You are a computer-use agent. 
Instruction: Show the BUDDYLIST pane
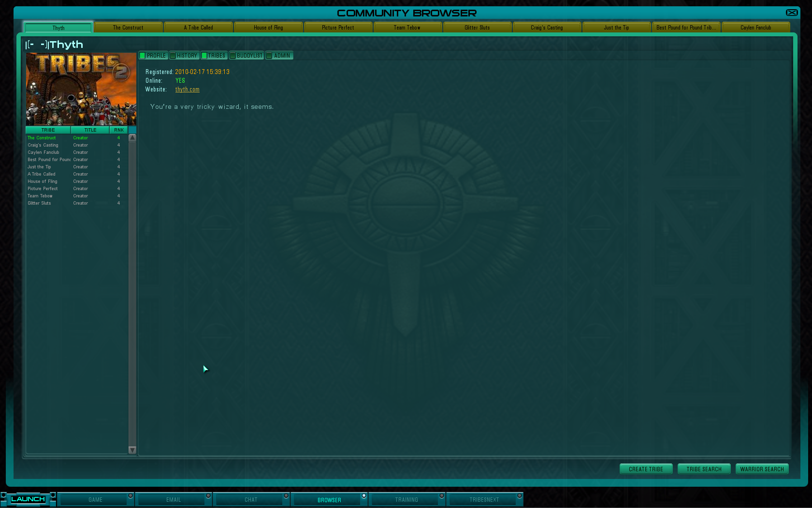click(246, 56)
